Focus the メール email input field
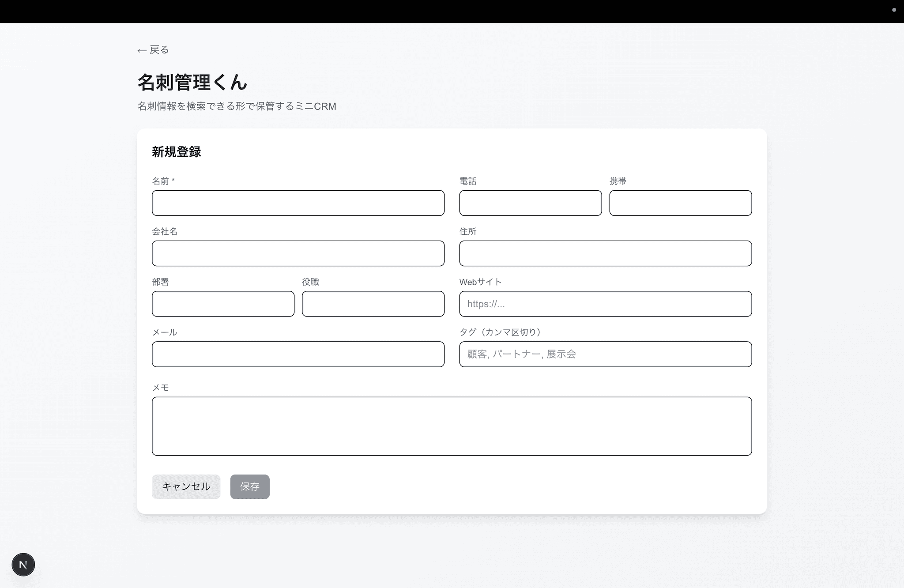Viewport: 904px width, 588px height. coord(298,354)
